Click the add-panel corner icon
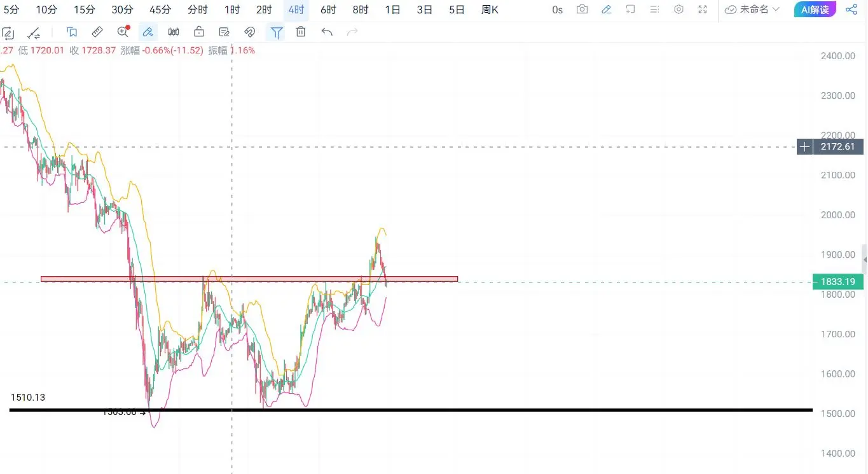 (x=630, y=10)
